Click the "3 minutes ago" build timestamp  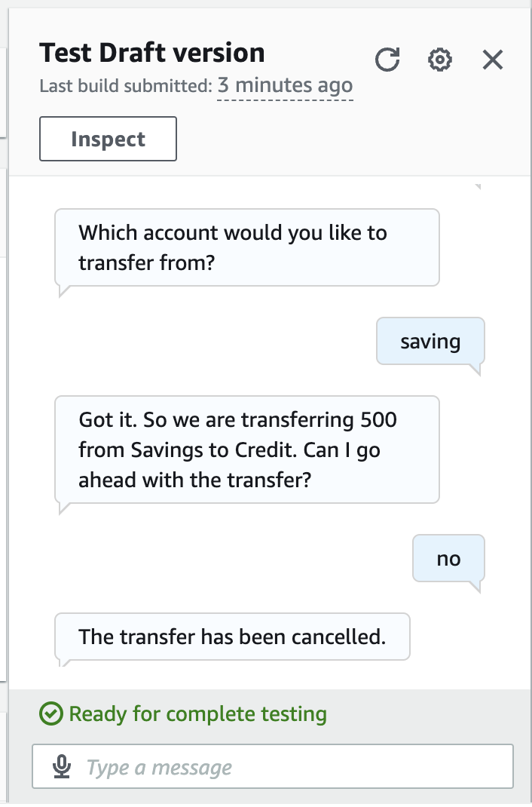(285, 85)
